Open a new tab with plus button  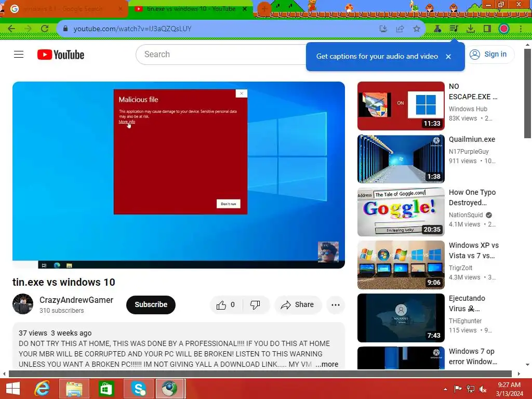coord(263,9)
